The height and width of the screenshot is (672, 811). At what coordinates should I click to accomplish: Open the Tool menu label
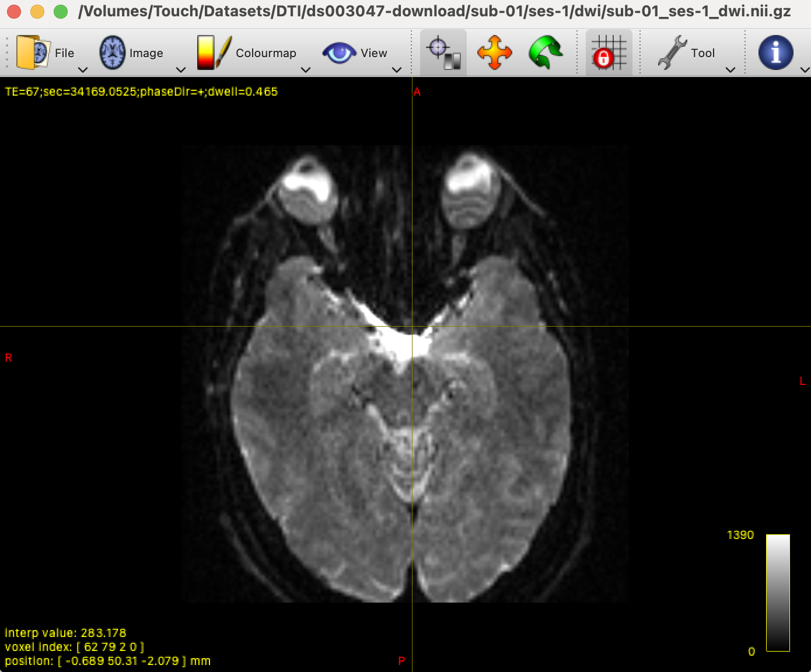coord(702,53)
